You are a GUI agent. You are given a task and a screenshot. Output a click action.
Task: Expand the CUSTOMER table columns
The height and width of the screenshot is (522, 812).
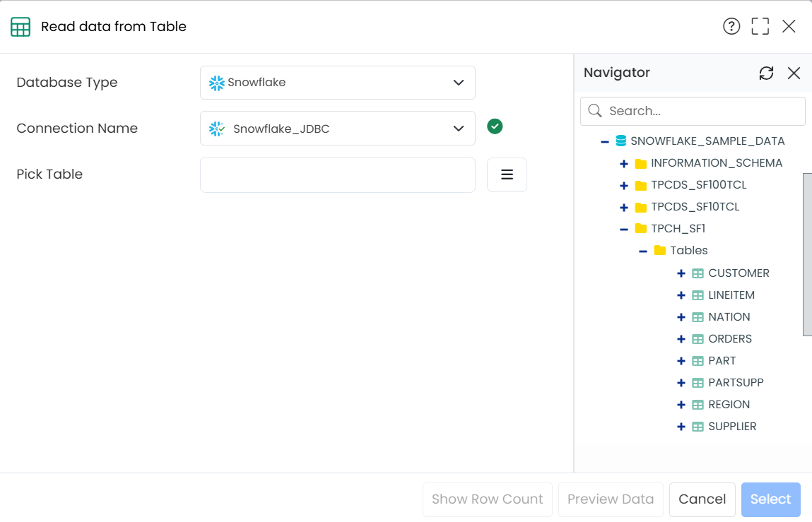(681, 273)
